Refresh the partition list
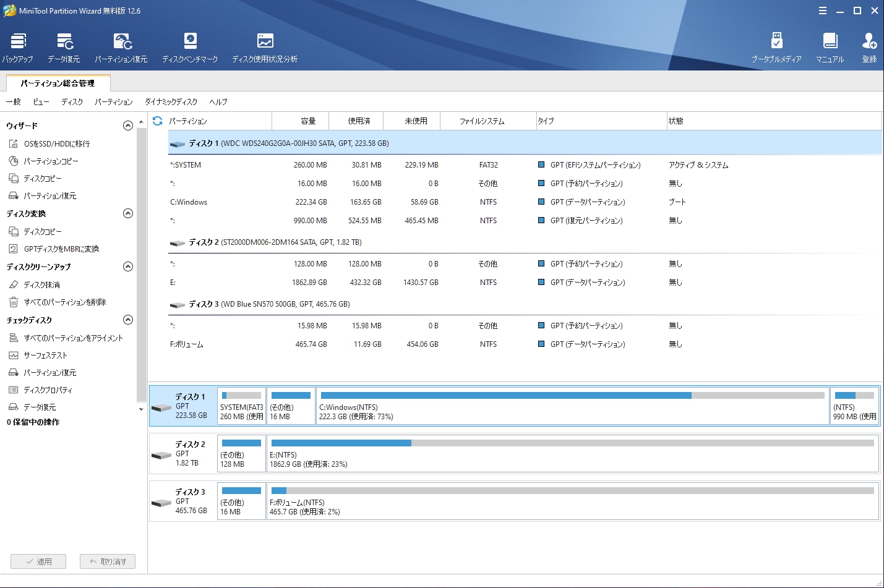Image resolution: width=884 pixels, height=588 pixels. pos(157,121)
